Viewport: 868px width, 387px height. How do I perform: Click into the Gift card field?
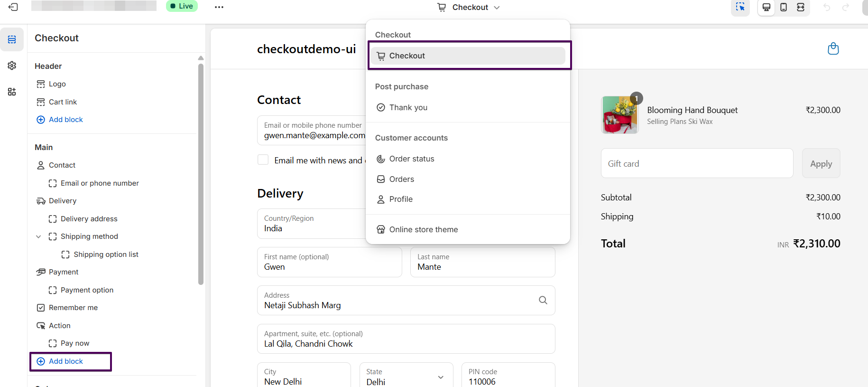tap(697, 163)
